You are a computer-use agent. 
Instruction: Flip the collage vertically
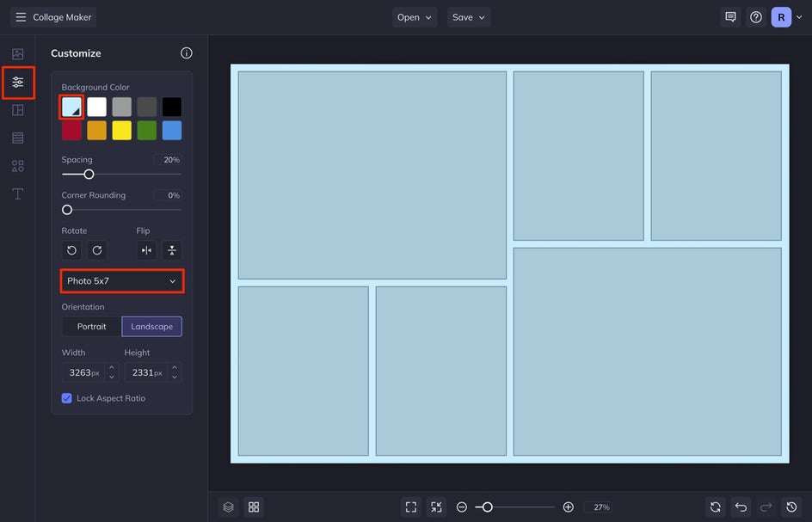172,250
